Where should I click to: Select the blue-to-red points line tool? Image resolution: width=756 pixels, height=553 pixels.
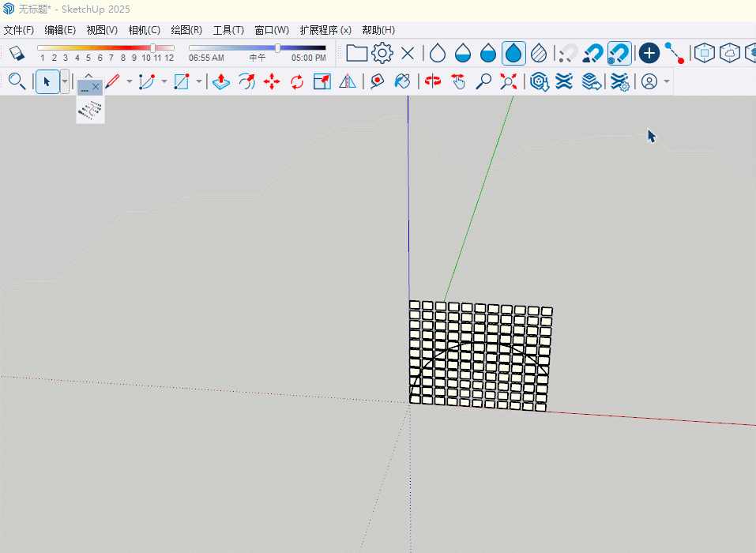coord(675,53)
